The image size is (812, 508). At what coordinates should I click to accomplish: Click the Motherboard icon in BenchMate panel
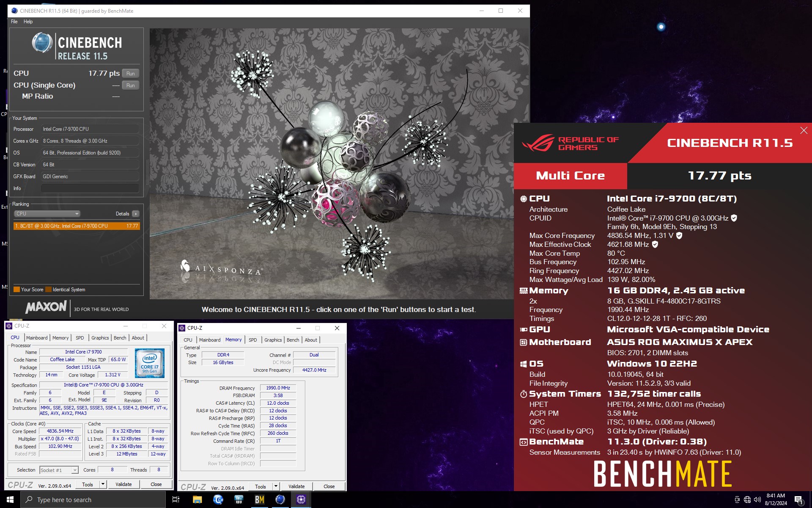click(x=524, y=342)
